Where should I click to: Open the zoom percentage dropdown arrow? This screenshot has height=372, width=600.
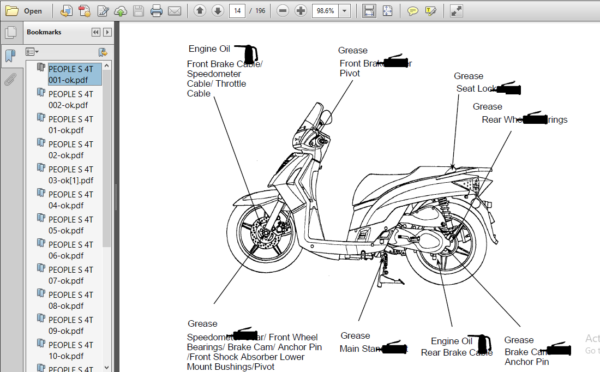[x=344, y=11]
